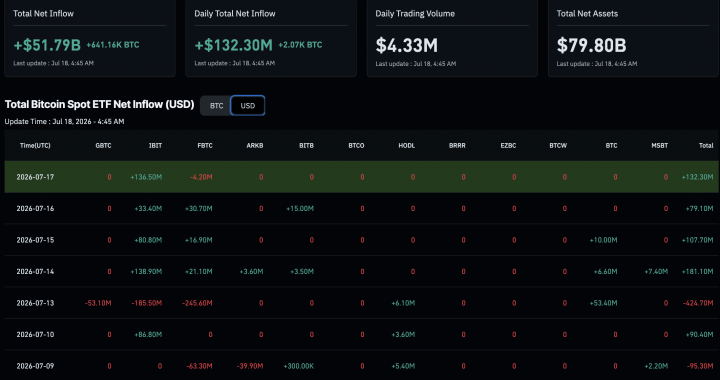Click the -95.30M total value
720x380 pixels.
tap(700, 366)
